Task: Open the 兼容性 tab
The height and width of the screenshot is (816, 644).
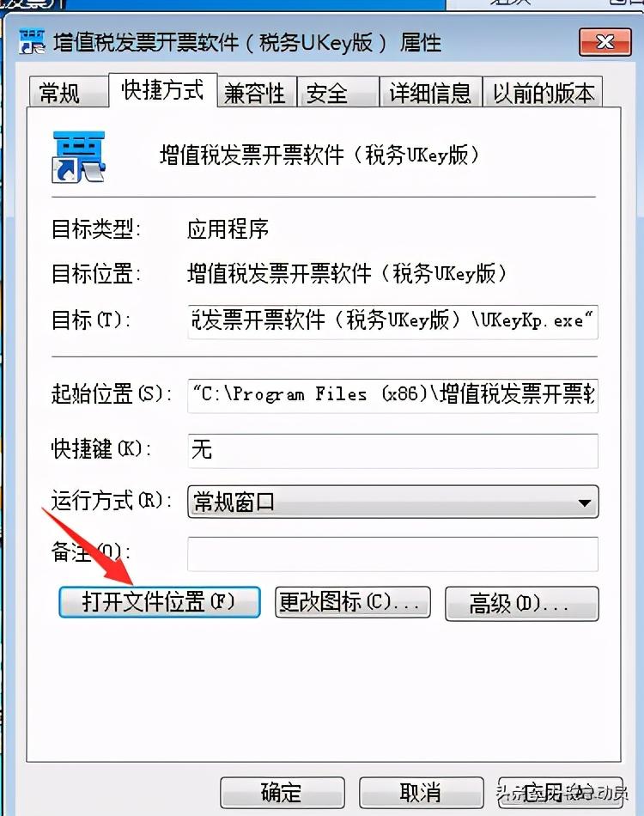Action: click(x=257, y=93)
